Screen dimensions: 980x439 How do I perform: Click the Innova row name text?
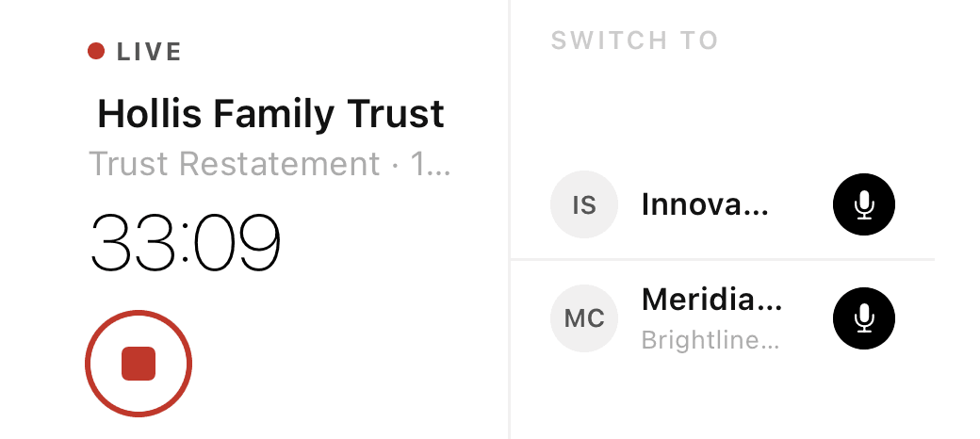(705, 204)
